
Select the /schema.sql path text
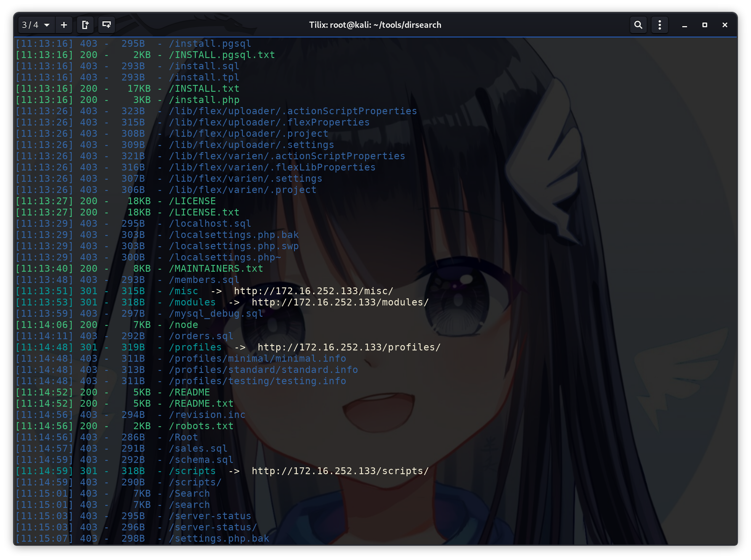201,460
